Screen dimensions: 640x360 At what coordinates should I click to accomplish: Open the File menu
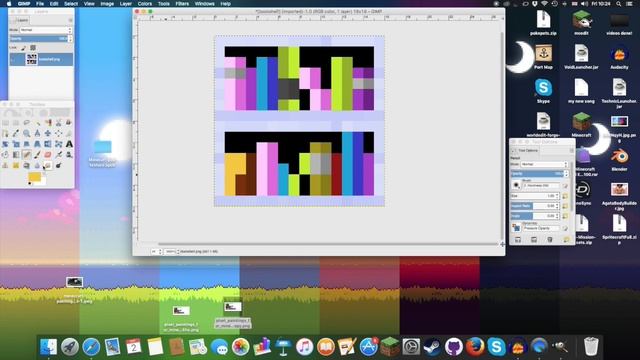[40, 4]
